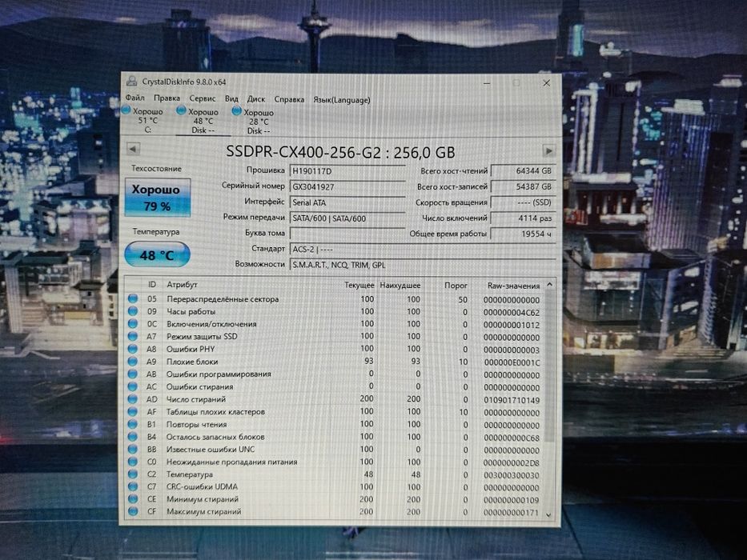Open the Правка menu
The height and width of the screenshot is (560, 747).
tap(167, 98)
